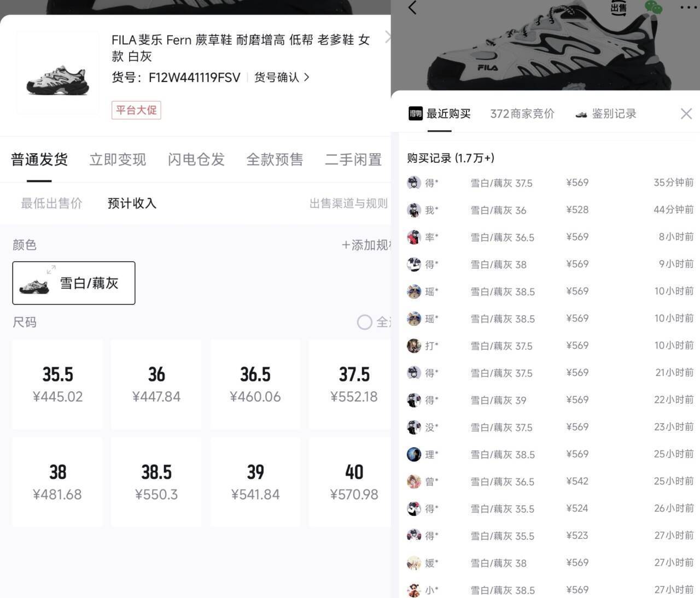This screenshot has height=598, width=700.
Task: Tap avatar of buyer 我* at 44分钟前
Action: 414,210
